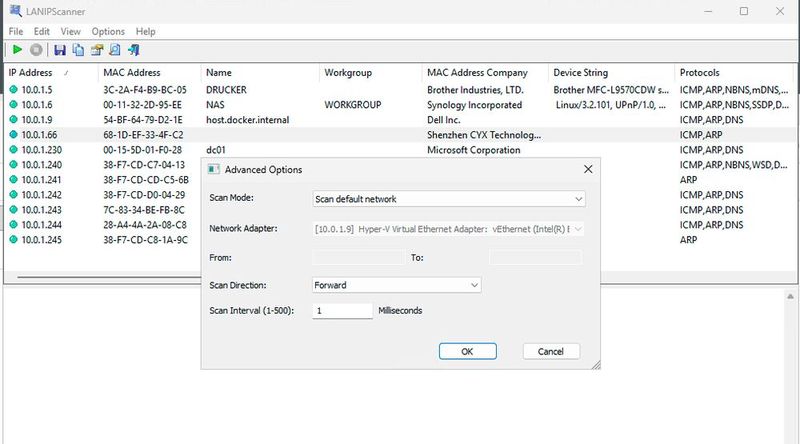Click status dot icon for 10.0.1.240

pos(13,164)
